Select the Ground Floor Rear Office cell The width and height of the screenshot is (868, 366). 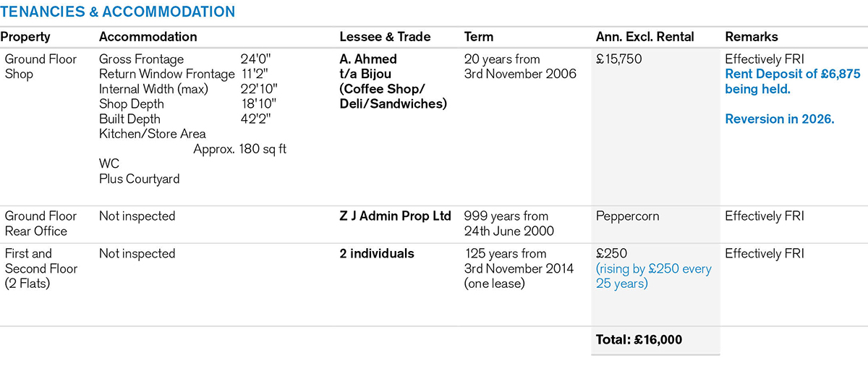pos(41,224)
